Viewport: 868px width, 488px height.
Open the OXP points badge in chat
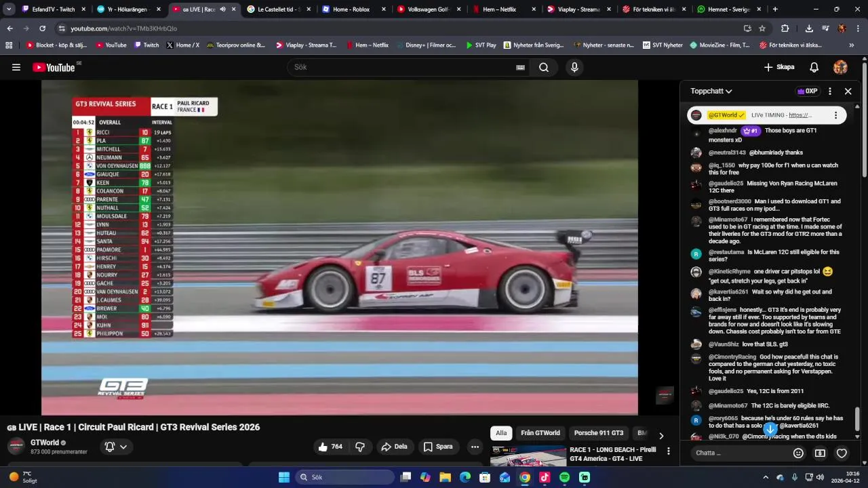[807, 91]
